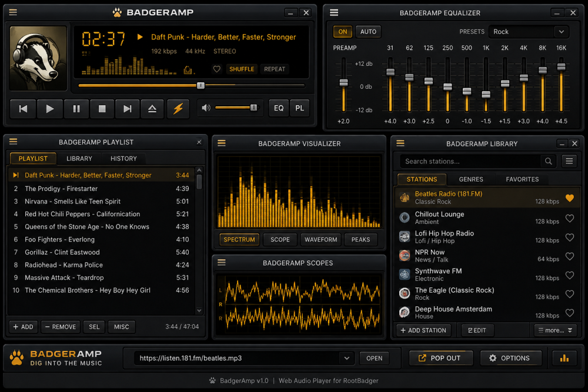
Task: Click the Play transport button
Action: [49, 109]
